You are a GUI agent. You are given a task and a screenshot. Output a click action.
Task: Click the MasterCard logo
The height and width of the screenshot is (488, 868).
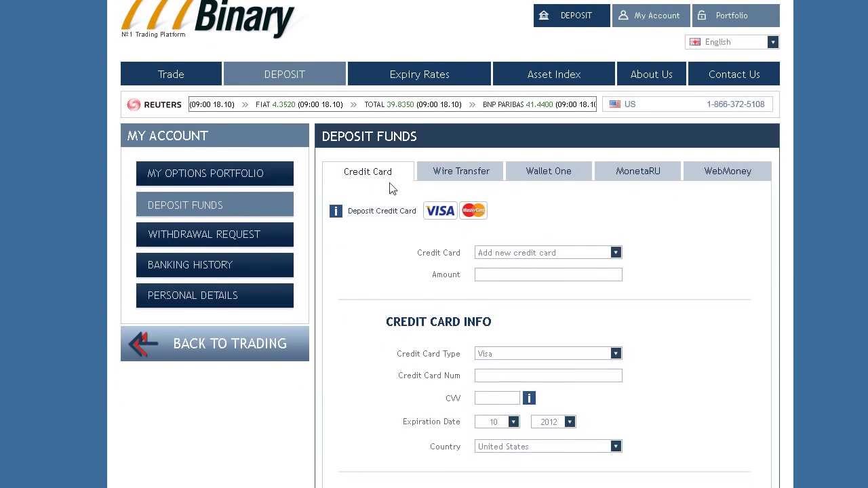[473, 211]
